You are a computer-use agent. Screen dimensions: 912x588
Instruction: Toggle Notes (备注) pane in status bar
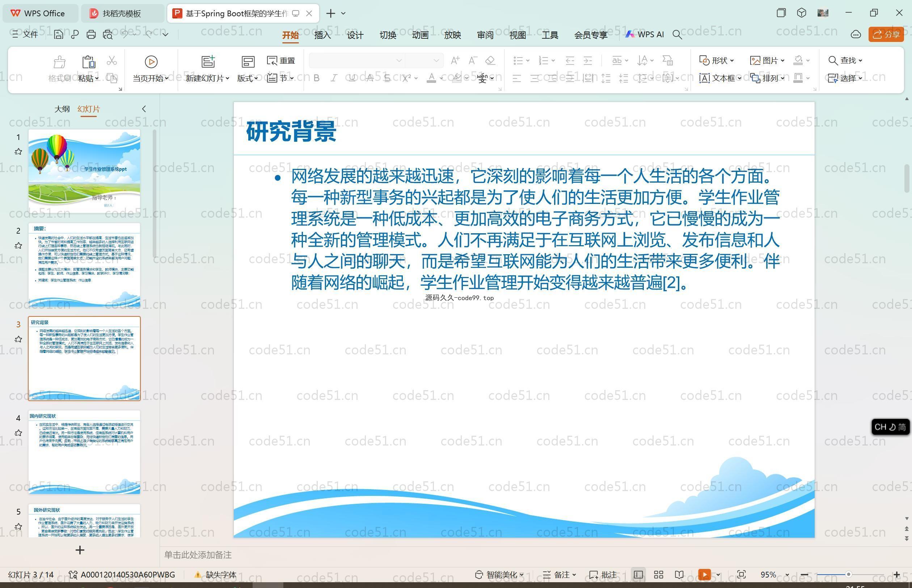pyautogui.click(x=559, y=574)
